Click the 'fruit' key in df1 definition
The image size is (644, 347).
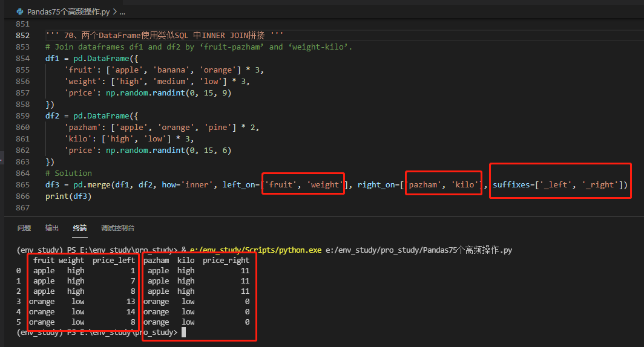(x=80, y=70)
